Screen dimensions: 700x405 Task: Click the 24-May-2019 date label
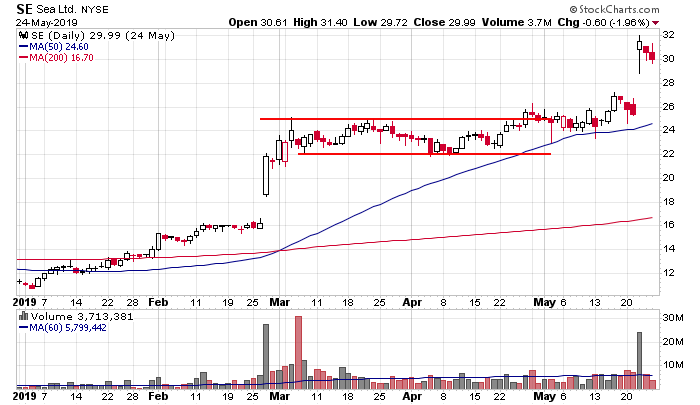[47, 22]
